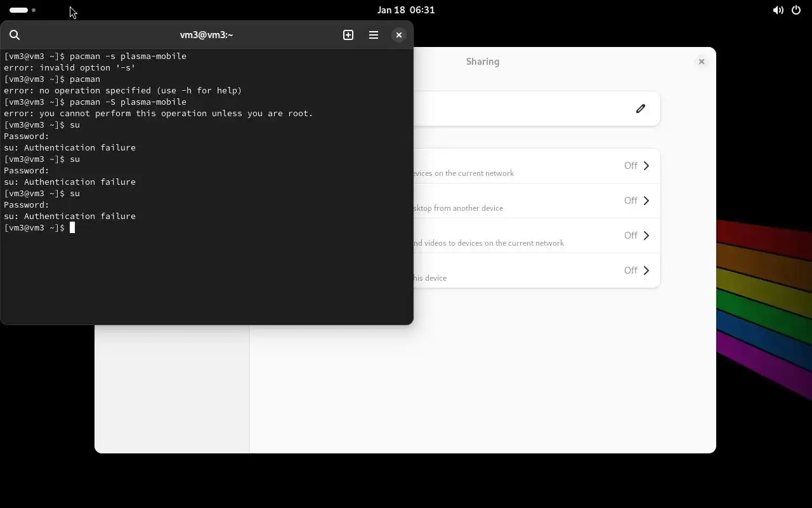Click the device name field in Sharing
Viewport: 812px width, 508px height.
coord(537,109)
